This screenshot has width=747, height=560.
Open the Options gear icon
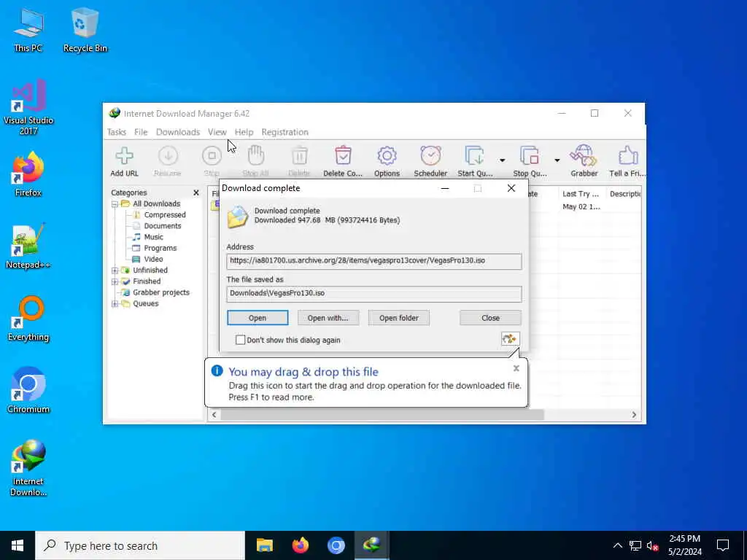[387, 156]
